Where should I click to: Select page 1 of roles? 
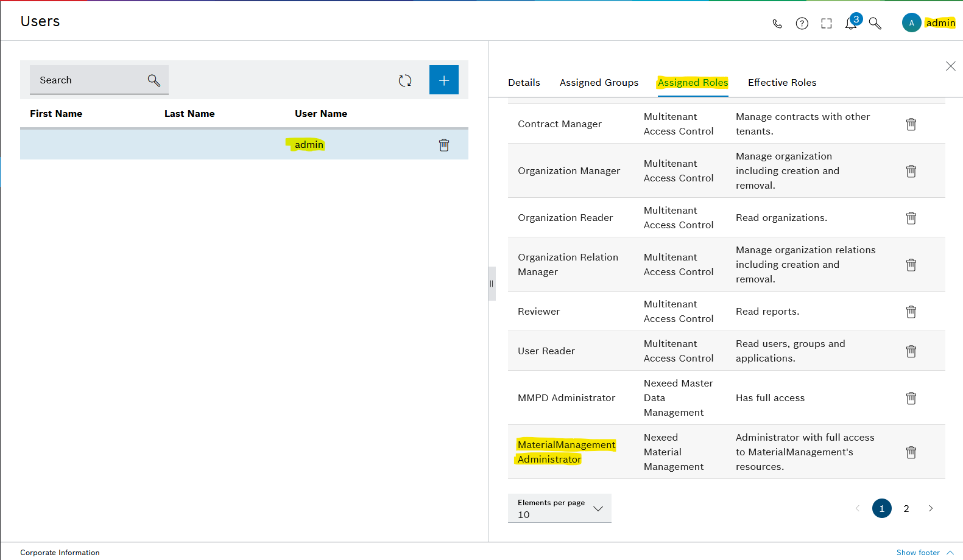coord(882,508)
